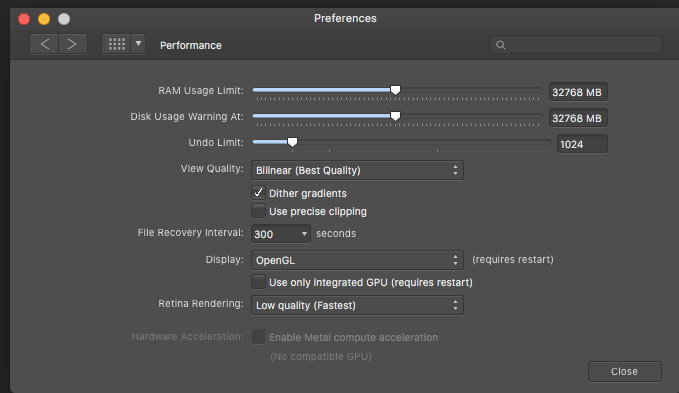Open the preferences section dropdown arrow

138,44
